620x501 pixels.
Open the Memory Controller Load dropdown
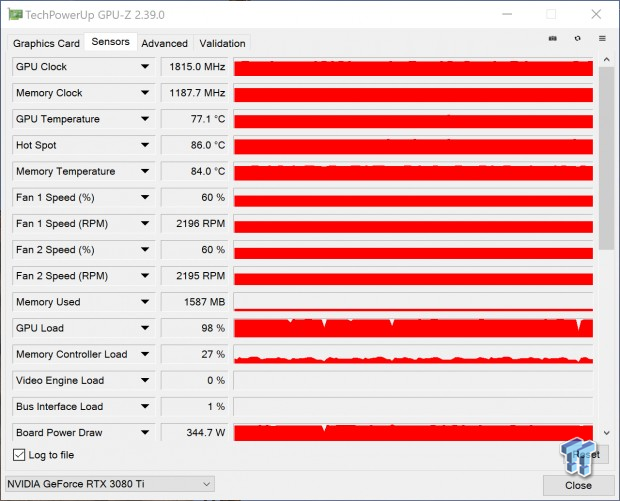pyautogui.click(x=145, y=354)
